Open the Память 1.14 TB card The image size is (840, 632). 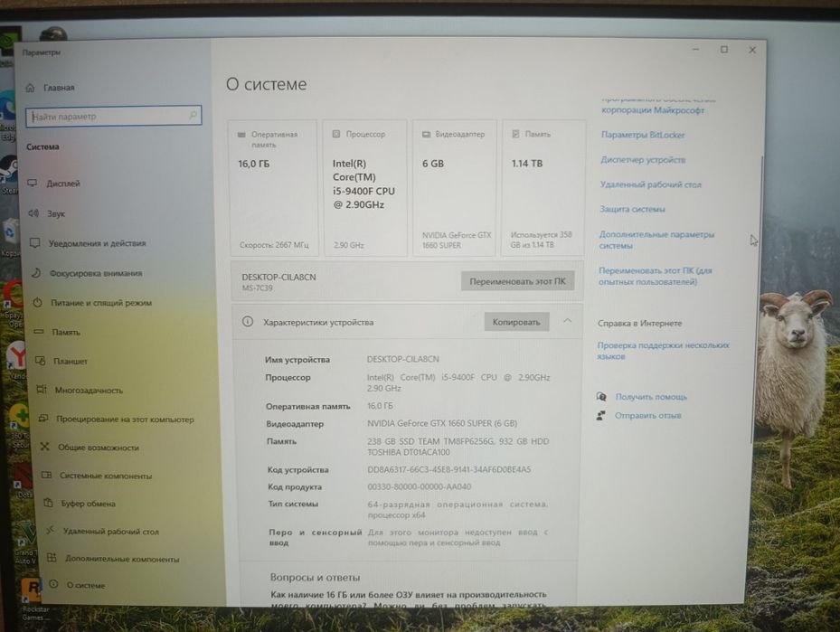point(543,188)
